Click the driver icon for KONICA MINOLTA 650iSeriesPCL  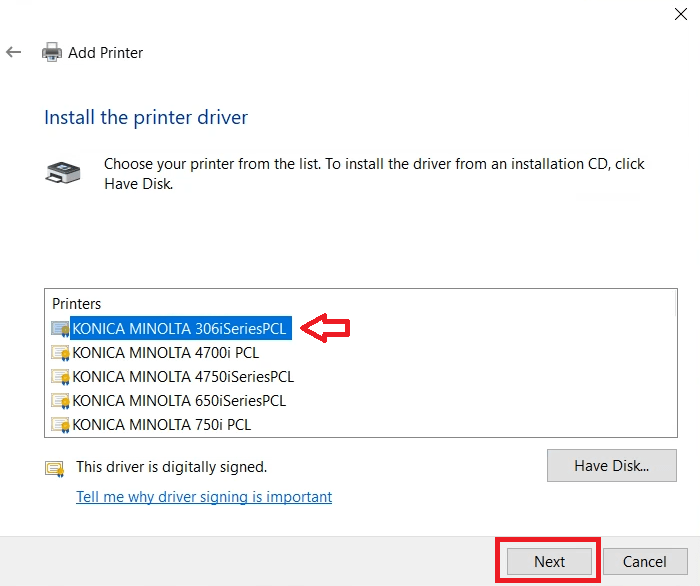click(60, 401)
